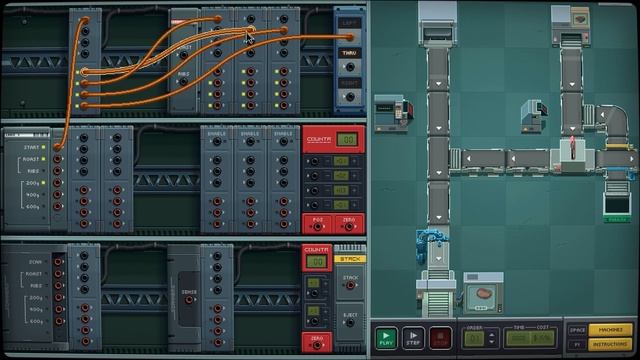Click the RIBS input jack in the top rack

184,82
